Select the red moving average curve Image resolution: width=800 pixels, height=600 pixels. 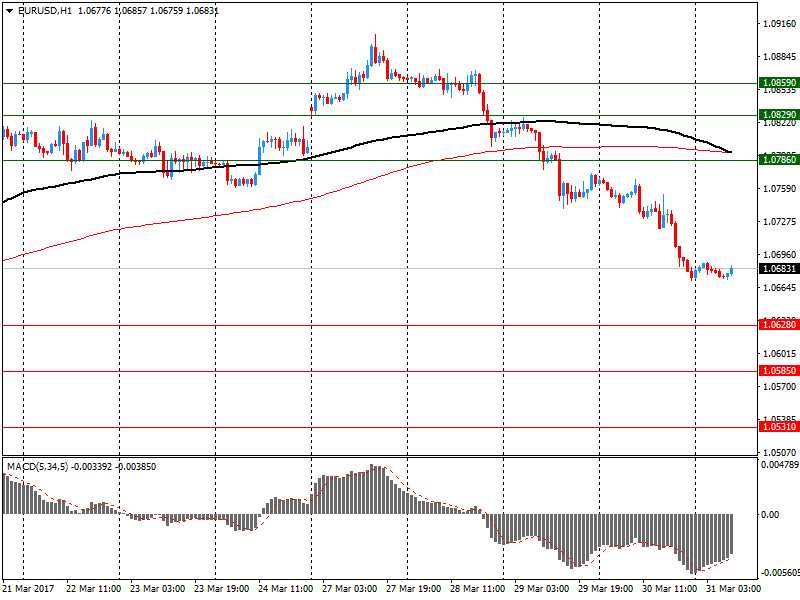pos(200,217)
